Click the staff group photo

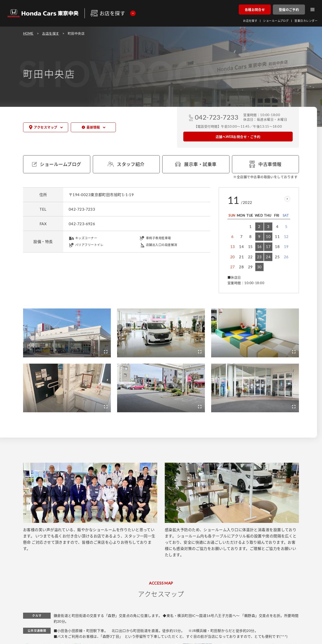pos(90,493)
